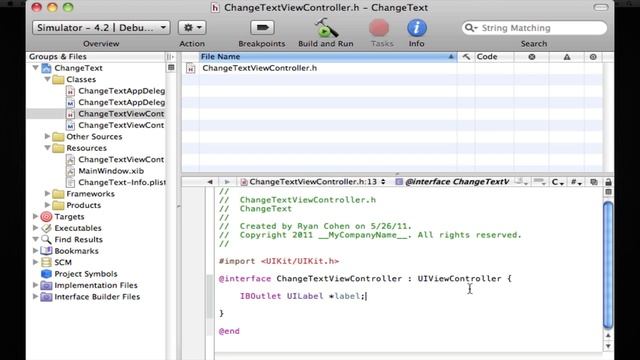Expand the Products folder

(x=47, y=205)
